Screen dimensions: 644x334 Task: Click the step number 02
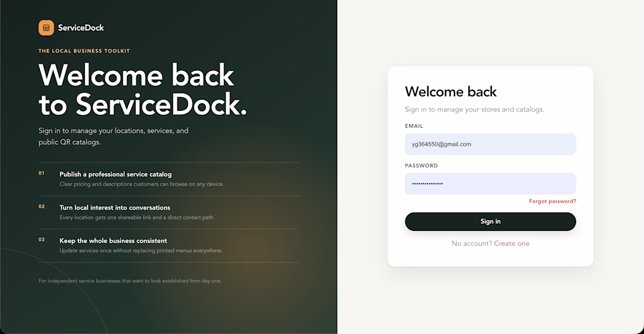click(42, 207)
